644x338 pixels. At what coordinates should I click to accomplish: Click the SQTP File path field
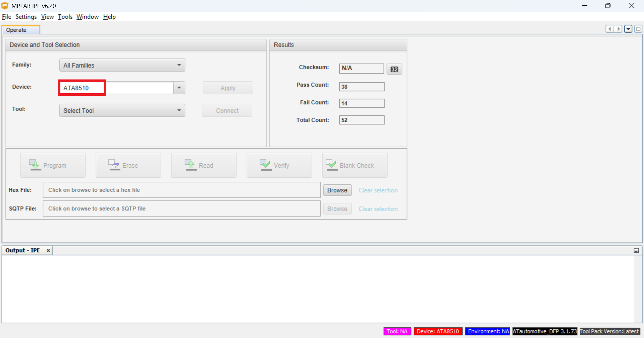click(x=181, y=208)
